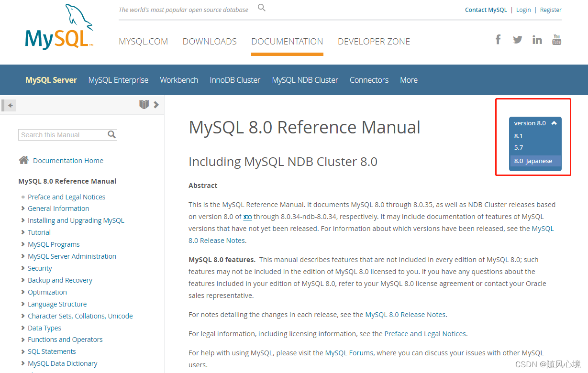
Task: Open MySQL Enterprise documentation menu
Action: (118, 80)
